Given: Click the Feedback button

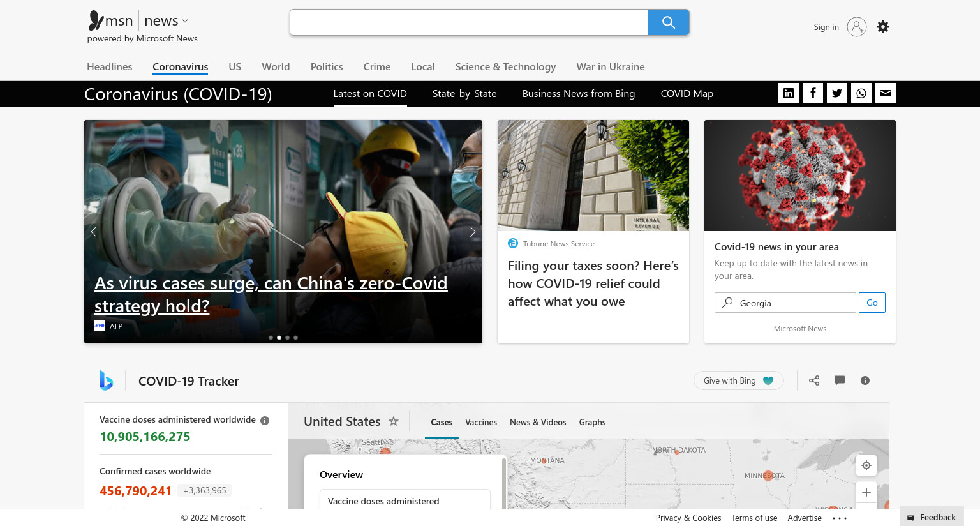Looking at the screenshot, I should [932, 517].
